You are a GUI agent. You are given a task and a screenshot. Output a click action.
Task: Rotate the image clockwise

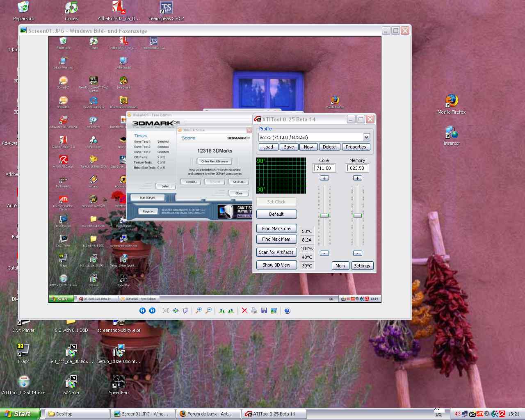click(221, 310)
